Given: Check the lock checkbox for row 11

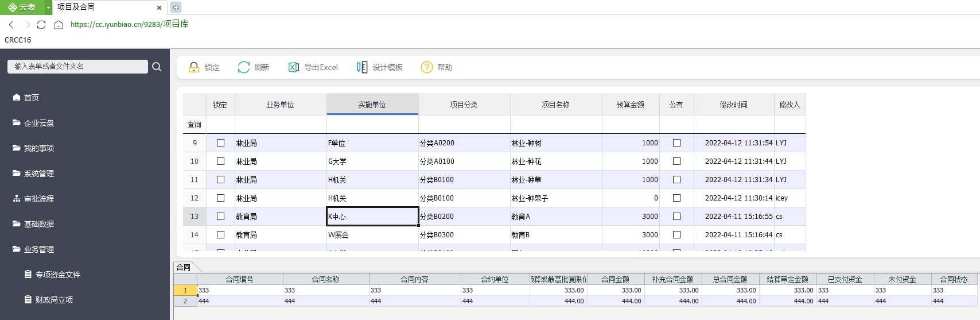Looking at the screenshot, I should (x=220, y=180).
